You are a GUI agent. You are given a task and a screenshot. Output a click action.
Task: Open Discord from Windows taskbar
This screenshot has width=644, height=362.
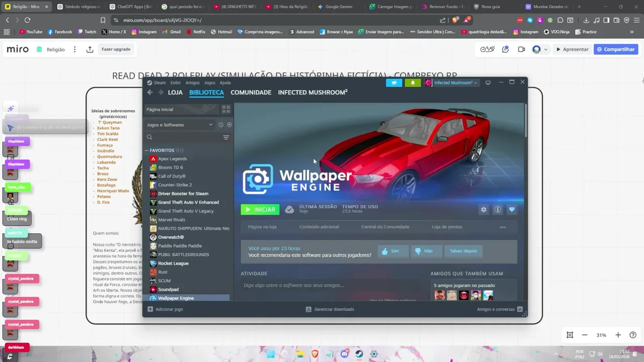pos(345,354)
